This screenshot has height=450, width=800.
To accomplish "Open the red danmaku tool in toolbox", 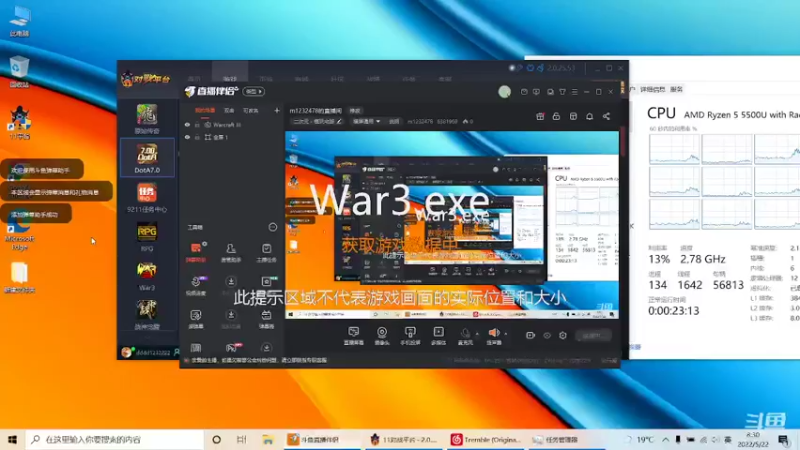I will tap(196, 252).
